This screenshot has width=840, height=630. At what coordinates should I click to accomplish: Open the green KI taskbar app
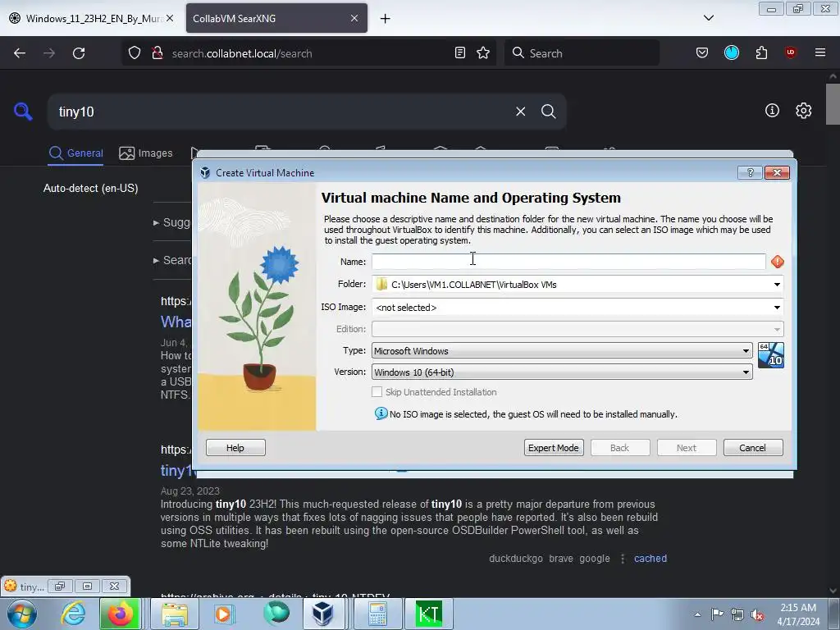click(x=428, y=614)
